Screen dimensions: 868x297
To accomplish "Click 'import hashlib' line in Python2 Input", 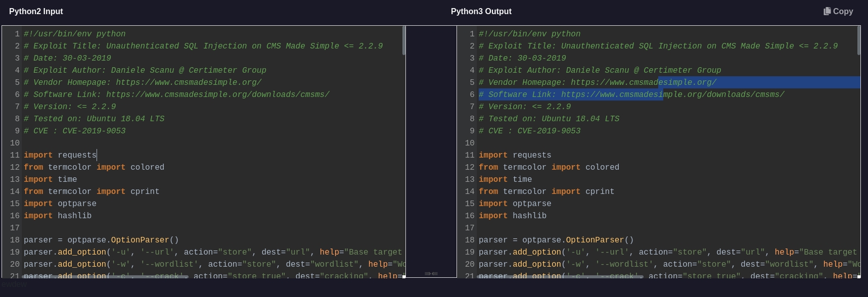I will click(58, 216).
